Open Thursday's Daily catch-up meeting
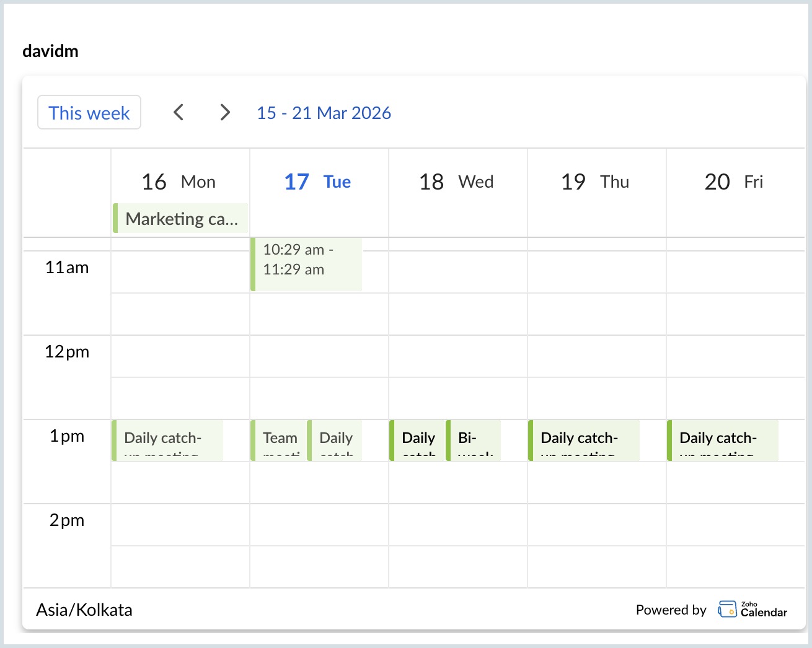Screen dimensions: 812x648 pyautogui.click(x=583, y=440)
